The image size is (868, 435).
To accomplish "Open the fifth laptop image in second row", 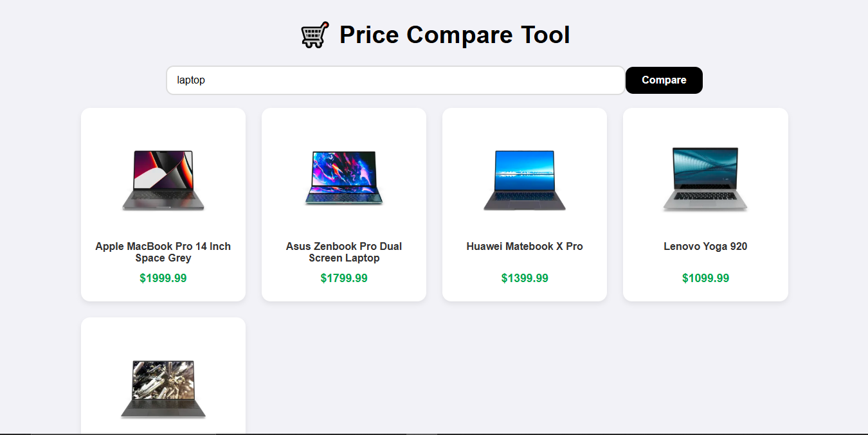I will pyautogui.click(x=163, y=389).
